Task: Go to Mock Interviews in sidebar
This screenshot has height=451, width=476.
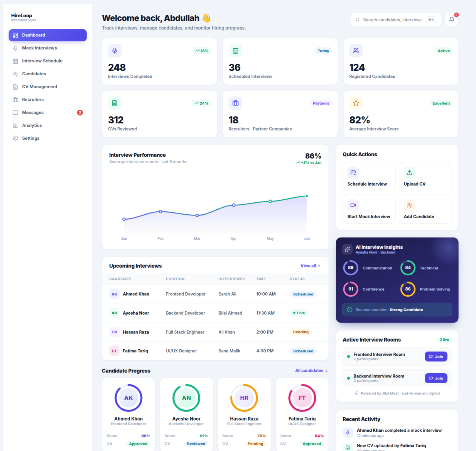Action: (x=48, y=48)
